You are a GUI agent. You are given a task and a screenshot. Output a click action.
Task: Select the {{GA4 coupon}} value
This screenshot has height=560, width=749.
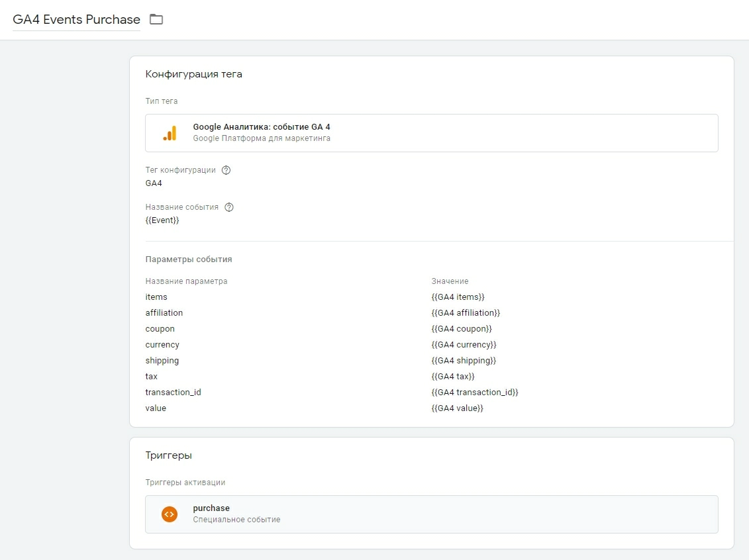(x=462, y=329)
